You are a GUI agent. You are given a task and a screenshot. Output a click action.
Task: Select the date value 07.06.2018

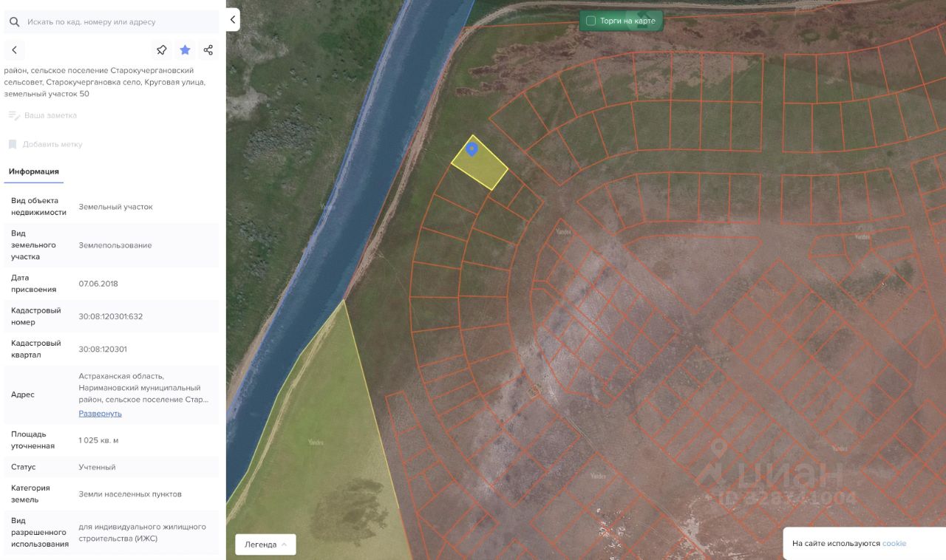98,284
